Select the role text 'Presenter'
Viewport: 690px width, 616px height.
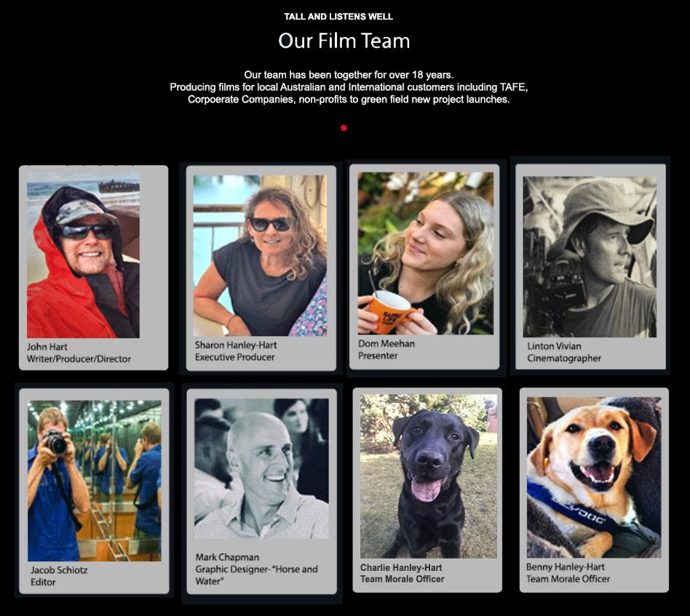click(378, 356)
